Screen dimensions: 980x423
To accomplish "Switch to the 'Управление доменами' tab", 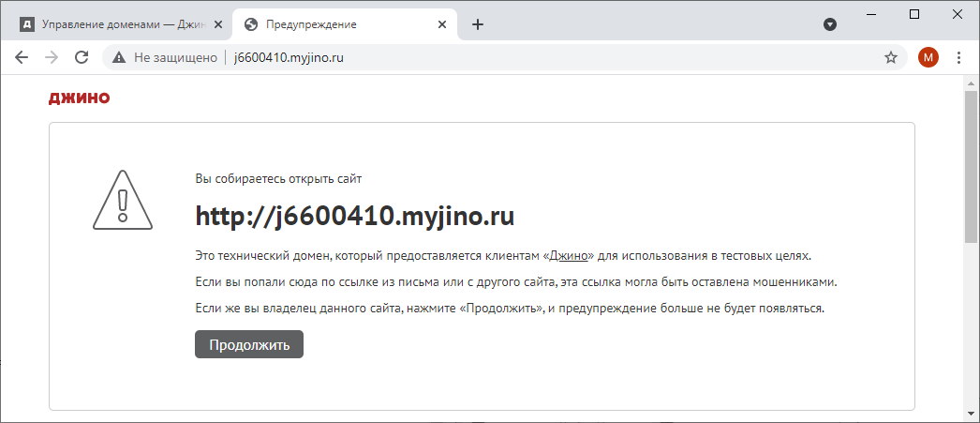I will [112, 24].
